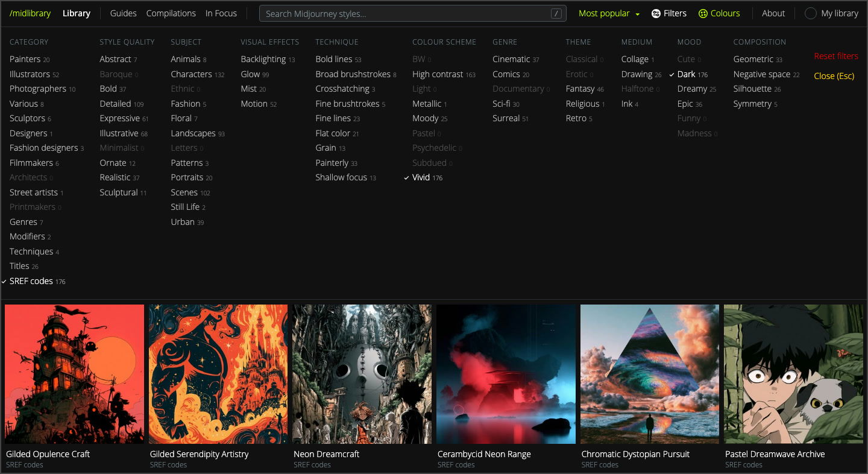Focus the Search Midjourney styles field
868x474 pixels.
click(x=413, y=13)
